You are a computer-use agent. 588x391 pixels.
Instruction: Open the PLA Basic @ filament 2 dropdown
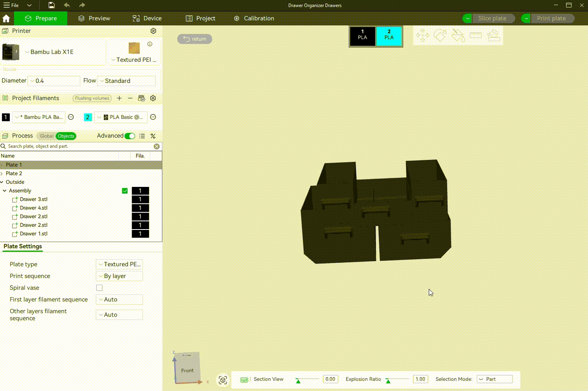coord(121,117)
